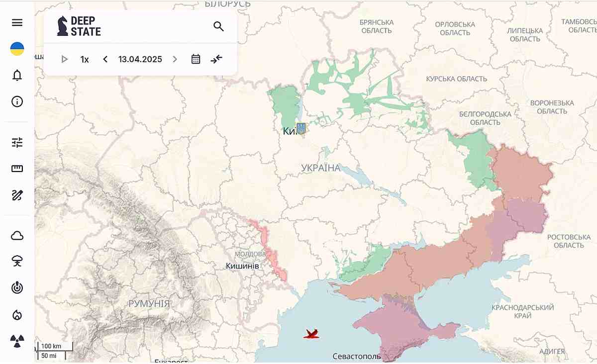
Task: Click the DeepState logo
Action: (x=79, y=26)
